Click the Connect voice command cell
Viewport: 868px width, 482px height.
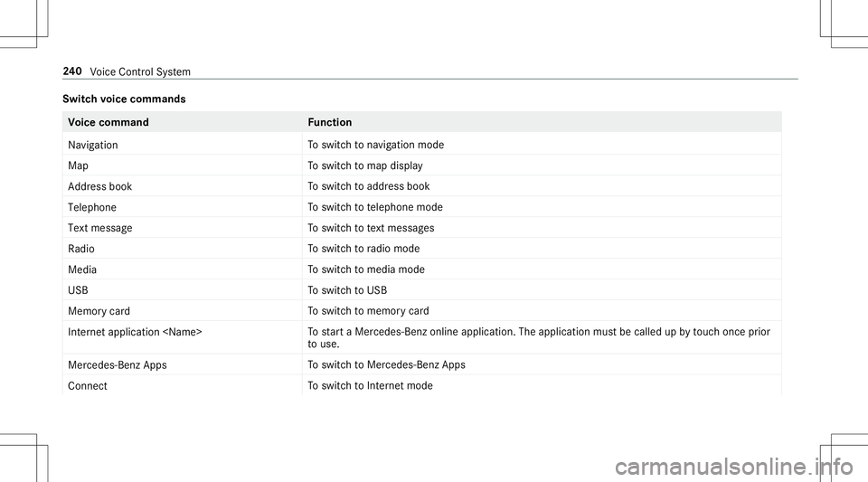(88, 386)
